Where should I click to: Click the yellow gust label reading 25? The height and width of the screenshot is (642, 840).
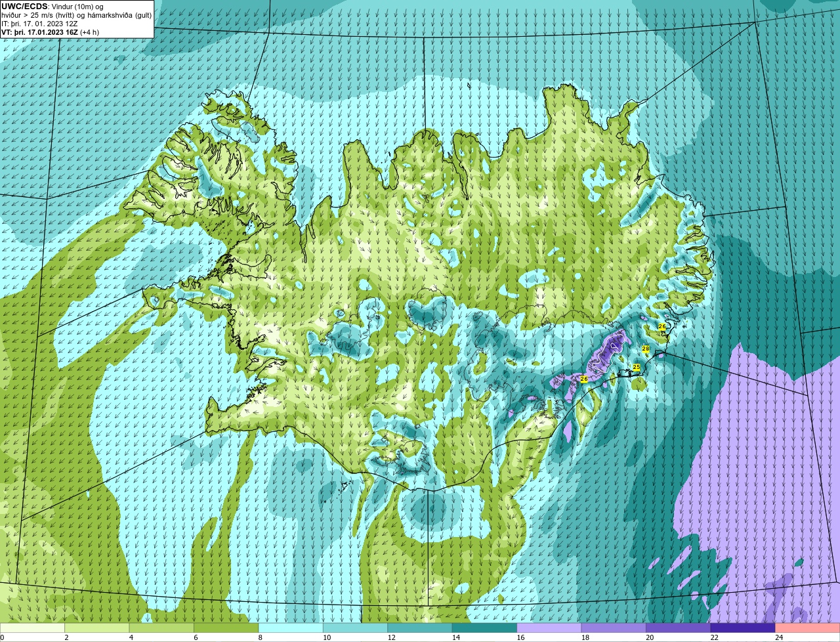[636, 367]
